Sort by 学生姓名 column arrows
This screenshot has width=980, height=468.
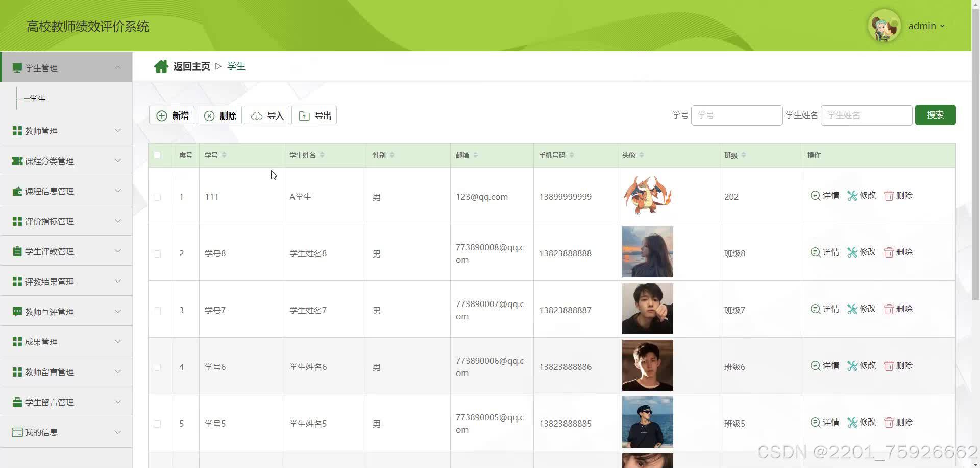click(322, 155)
